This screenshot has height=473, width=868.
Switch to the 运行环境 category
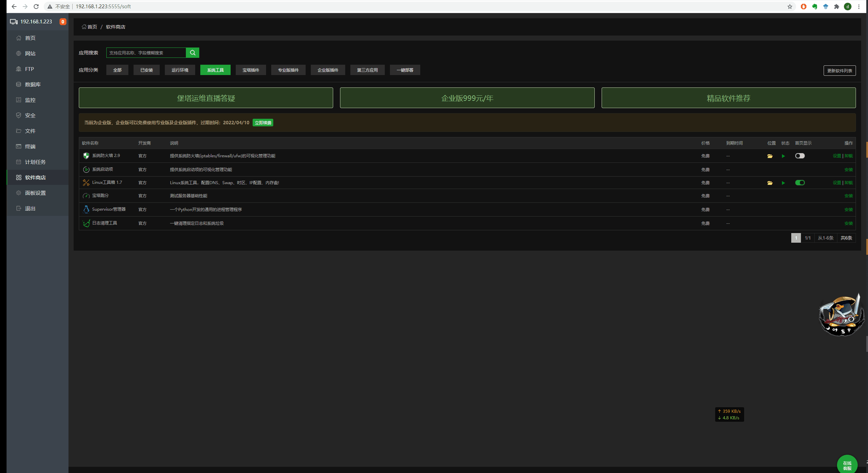(x=180, y=70)
